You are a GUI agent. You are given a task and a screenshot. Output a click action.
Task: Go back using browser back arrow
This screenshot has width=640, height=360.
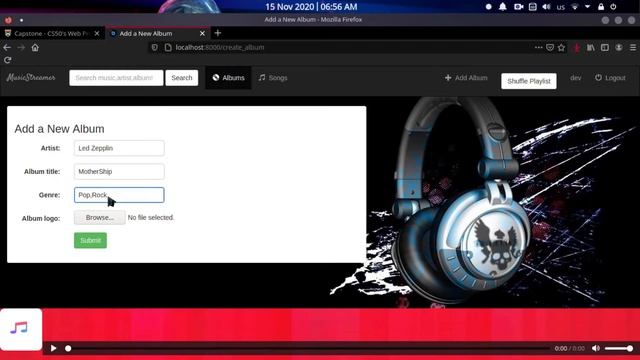click(x=7, y=47)
